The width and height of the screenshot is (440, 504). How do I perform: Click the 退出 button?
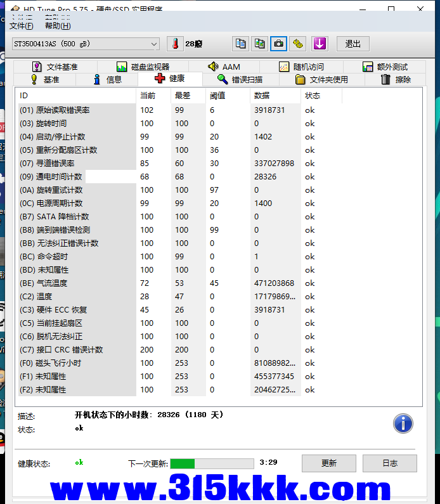[x=353, y=44]
